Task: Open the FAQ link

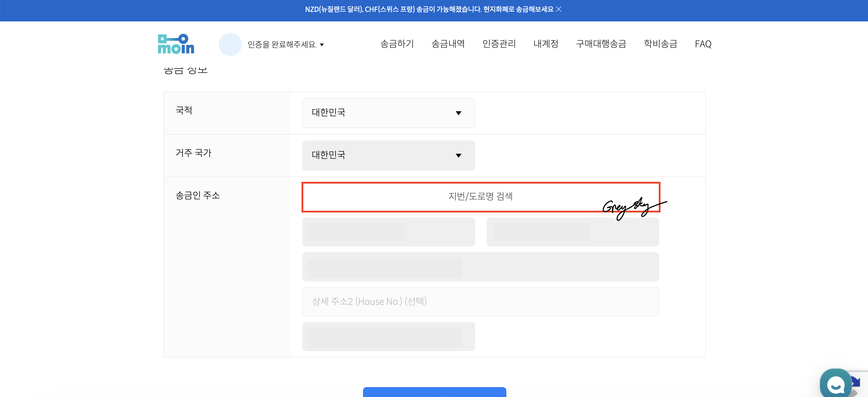Action: click(703, 44)
